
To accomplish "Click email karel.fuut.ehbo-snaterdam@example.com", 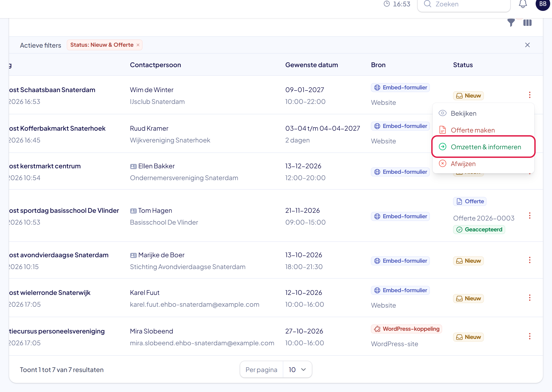I will [x=195, y=305].
